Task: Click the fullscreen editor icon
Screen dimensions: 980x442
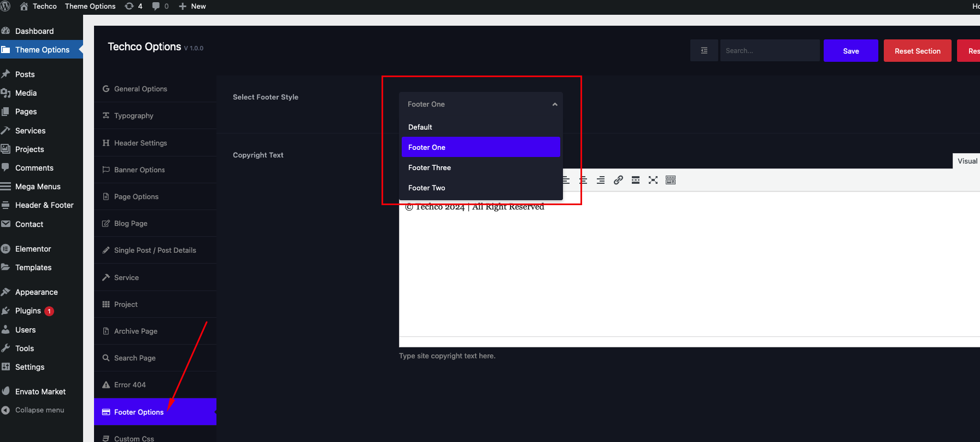Action: [x=653, y=180]
